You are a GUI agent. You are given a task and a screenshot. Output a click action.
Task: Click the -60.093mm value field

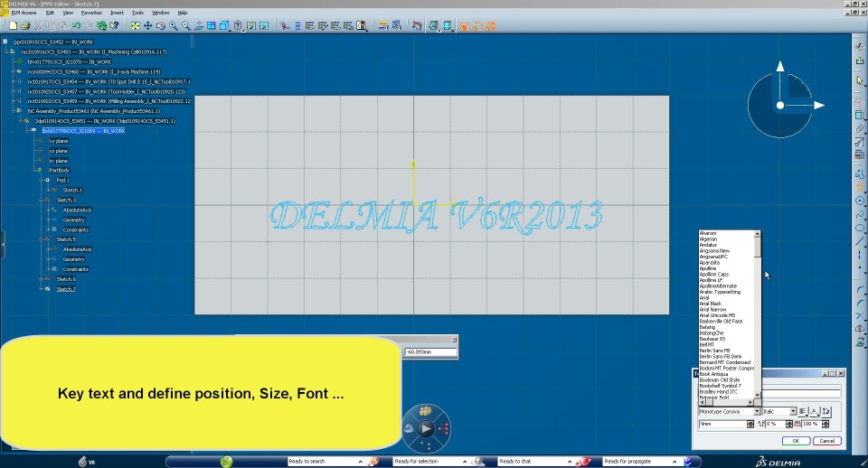430,351
